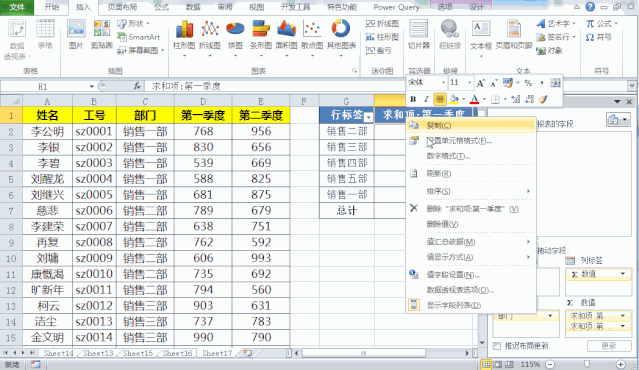Screen dimensions: 639x370
Task: Open Clip Art (剪贴画) tool
Action: (x=101, y=35)
